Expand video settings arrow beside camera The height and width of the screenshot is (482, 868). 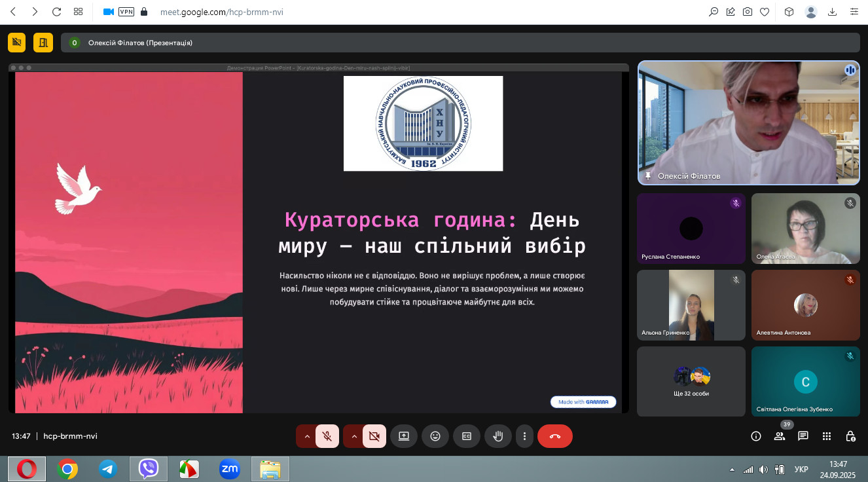tap(353, 436)
